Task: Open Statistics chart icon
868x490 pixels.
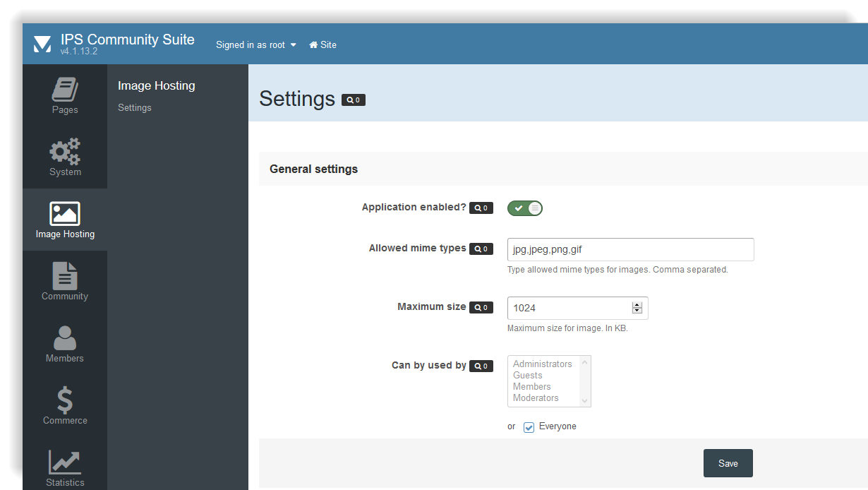Action: pos(65,462)
